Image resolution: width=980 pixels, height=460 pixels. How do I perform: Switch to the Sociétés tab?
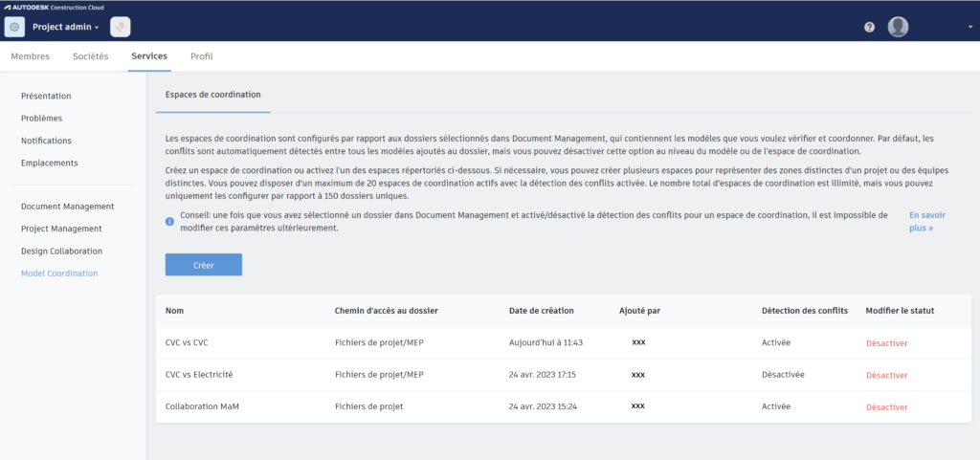[x=91, y=56]
